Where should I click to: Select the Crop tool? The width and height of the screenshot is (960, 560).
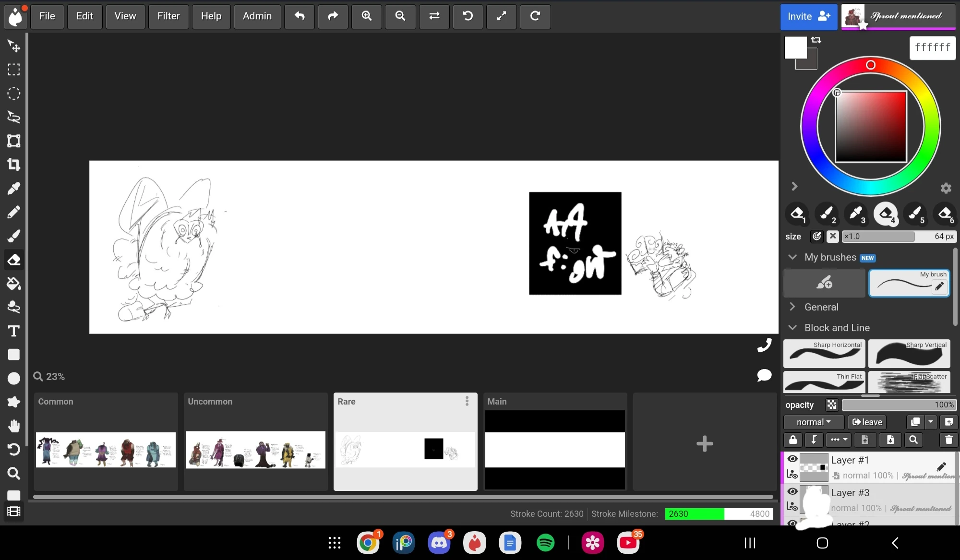[x=13, y=165]
